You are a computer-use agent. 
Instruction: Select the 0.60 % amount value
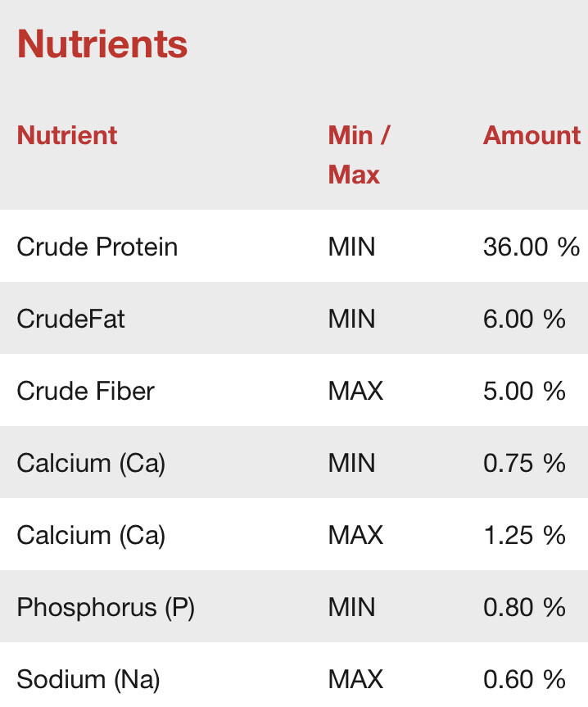point(524,679)
